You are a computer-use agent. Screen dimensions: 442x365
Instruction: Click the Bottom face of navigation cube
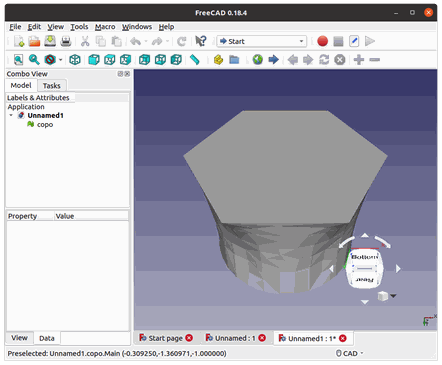click(x=364, y=257)
